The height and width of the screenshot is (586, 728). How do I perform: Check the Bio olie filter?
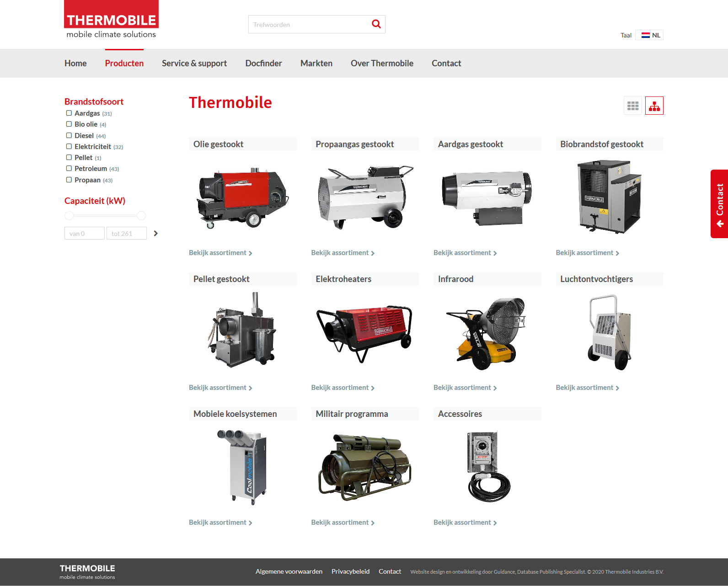(69, 124)
